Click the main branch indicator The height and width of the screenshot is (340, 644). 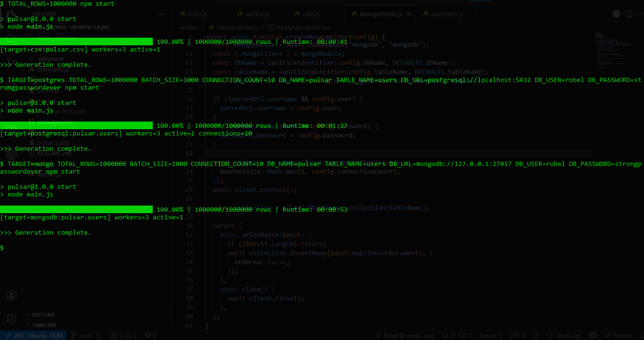tap(82, 335)
